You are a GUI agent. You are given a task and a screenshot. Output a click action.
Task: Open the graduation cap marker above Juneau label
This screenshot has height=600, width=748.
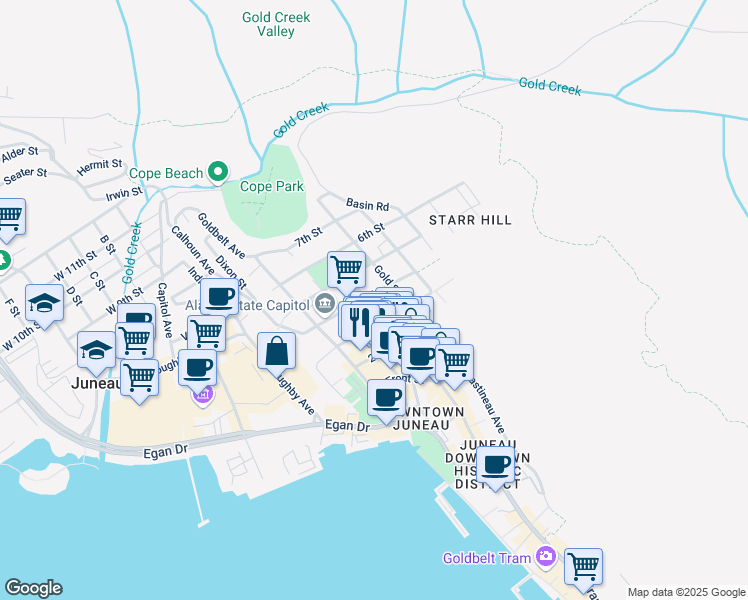[x=96, y=351]
